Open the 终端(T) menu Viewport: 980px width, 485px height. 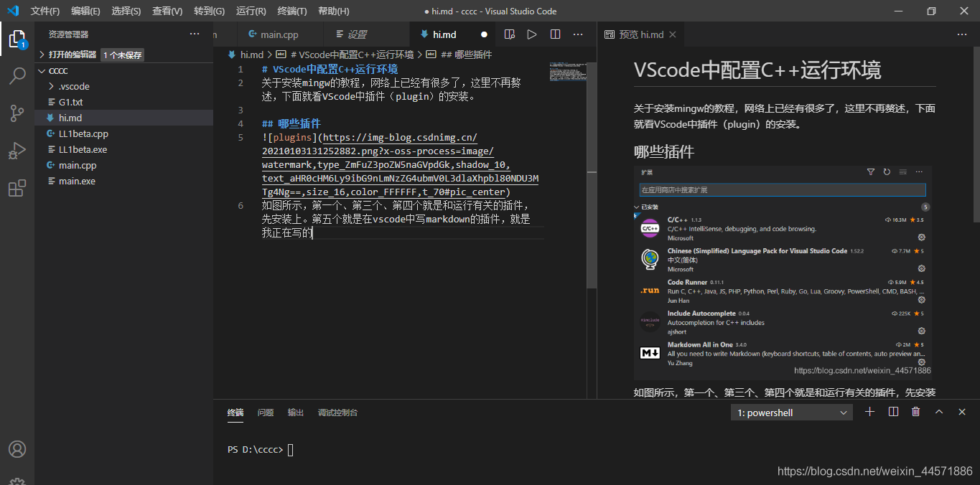(291, 11)
